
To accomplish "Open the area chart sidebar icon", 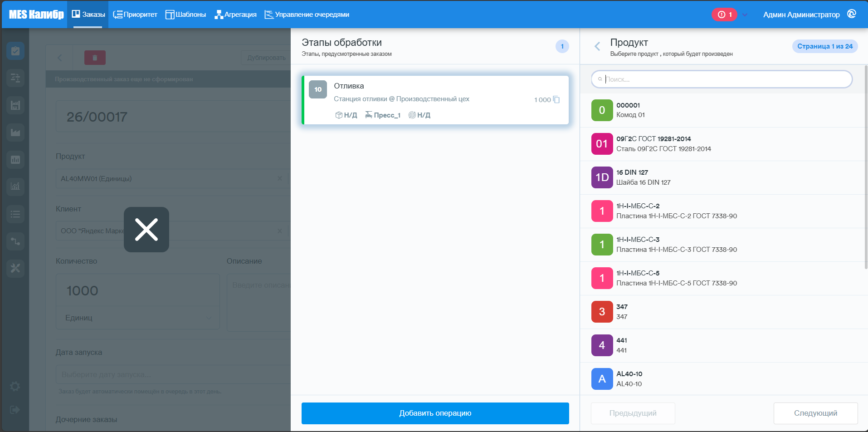I will click(15, 133).
